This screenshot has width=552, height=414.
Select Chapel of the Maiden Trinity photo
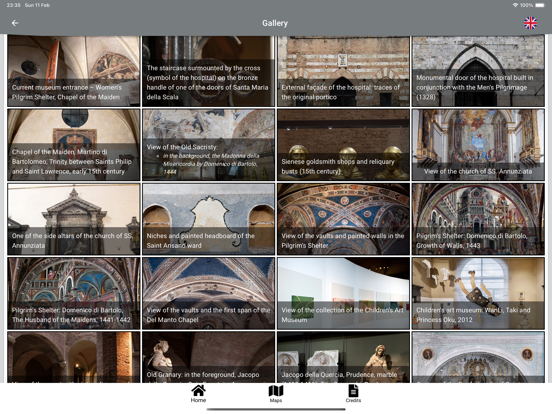click(x=74, y=145)
